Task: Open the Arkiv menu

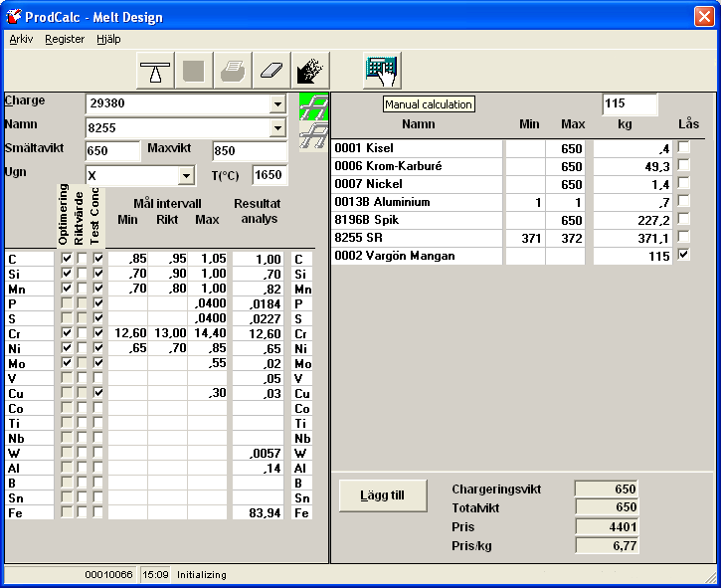Action: (21, 39)
